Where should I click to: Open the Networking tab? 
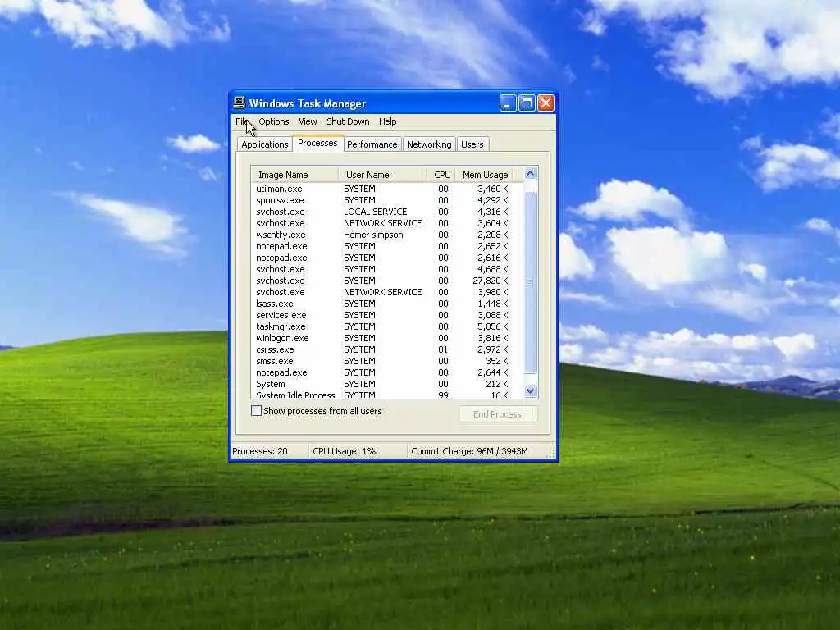click(429, 144)
